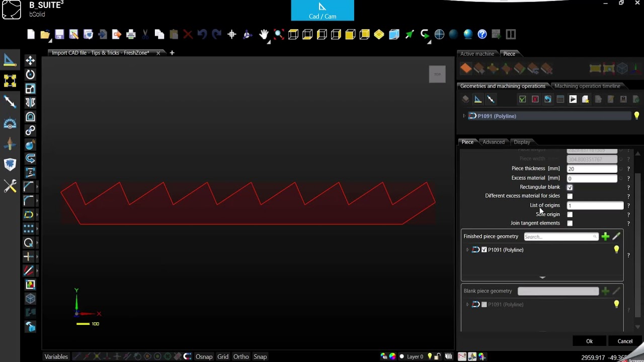
Task: Switch to Active machine tab
Action: click(477, 54)
